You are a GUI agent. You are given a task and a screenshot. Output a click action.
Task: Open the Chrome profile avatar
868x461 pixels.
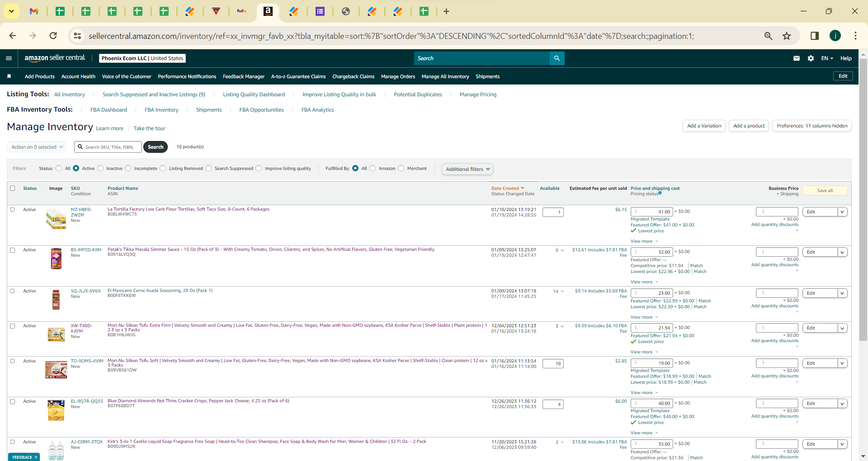[835, 36]
